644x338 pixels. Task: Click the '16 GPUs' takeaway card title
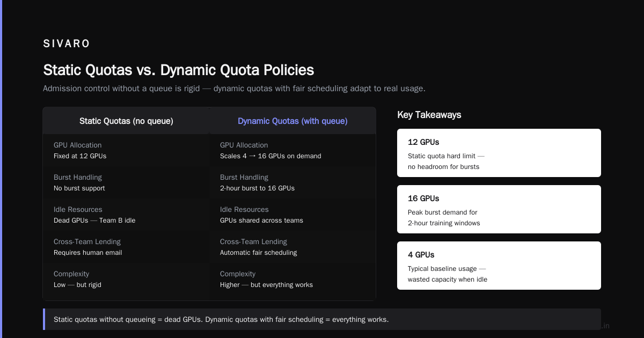tap(423, 199)
